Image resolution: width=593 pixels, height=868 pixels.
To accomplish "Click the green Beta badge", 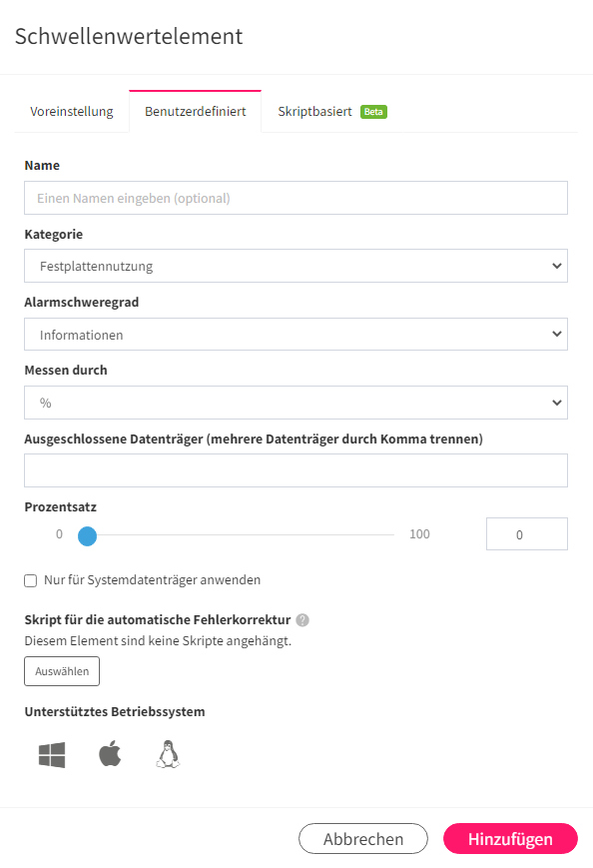I will click(374, 112).
